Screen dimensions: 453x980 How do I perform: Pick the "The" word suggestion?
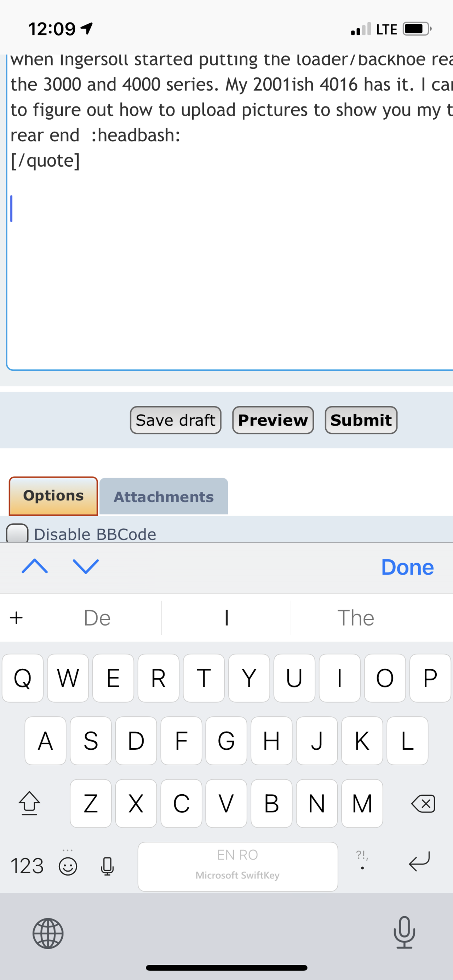(356, 617)
